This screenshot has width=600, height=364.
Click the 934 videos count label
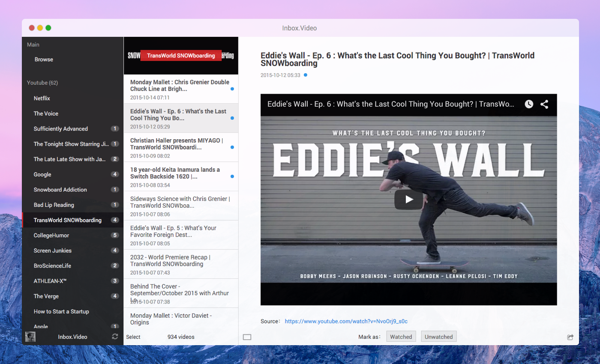click(181, 337)
